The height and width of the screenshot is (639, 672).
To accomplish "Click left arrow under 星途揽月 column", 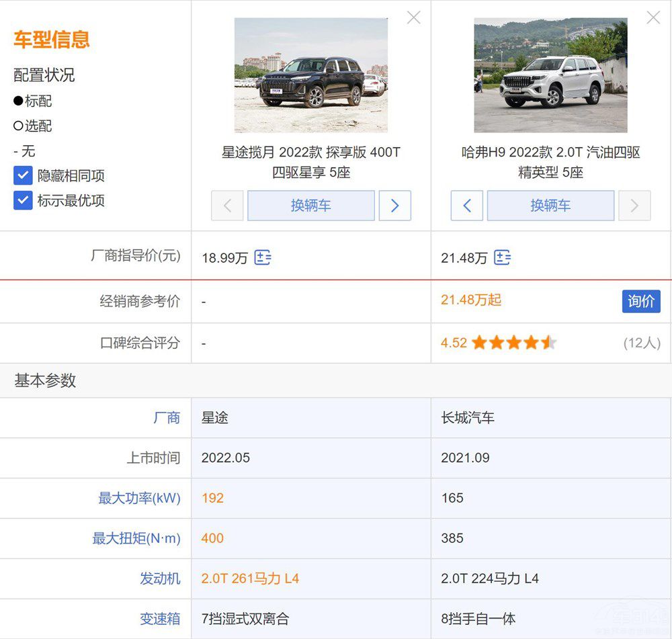I will [x=227, y=206].
